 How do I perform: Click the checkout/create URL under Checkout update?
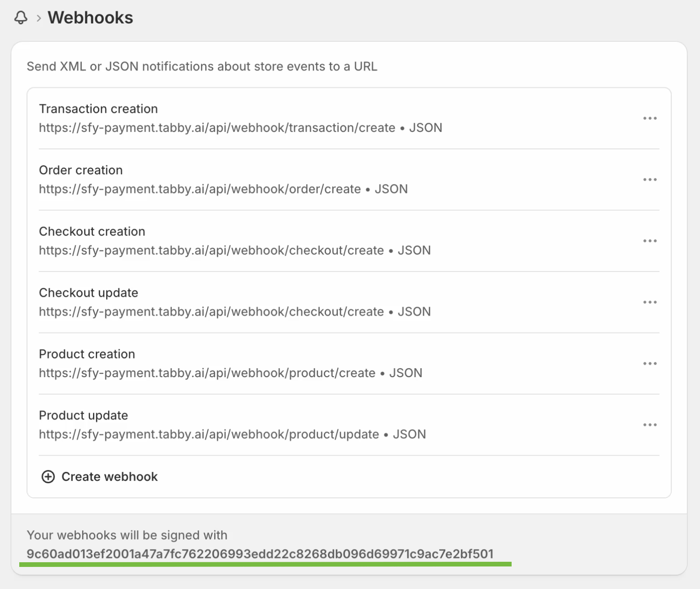pyautogui.click(x=211, y=312)
